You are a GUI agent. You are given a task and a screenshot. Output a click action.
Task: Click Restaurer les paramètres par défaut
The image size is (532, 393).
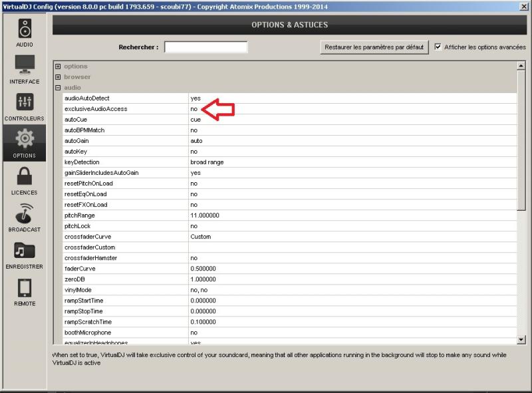(x=374, y=47)
